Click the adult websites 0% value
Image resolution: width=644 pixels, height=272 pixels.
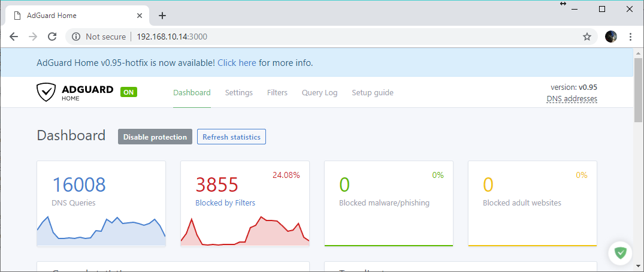click(582, 175)
